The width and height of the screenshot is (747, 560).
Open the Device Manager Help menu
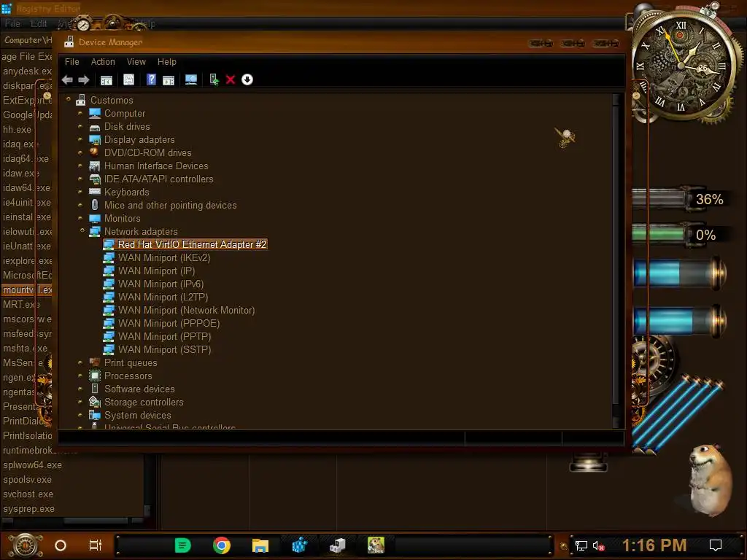point(167,62)
